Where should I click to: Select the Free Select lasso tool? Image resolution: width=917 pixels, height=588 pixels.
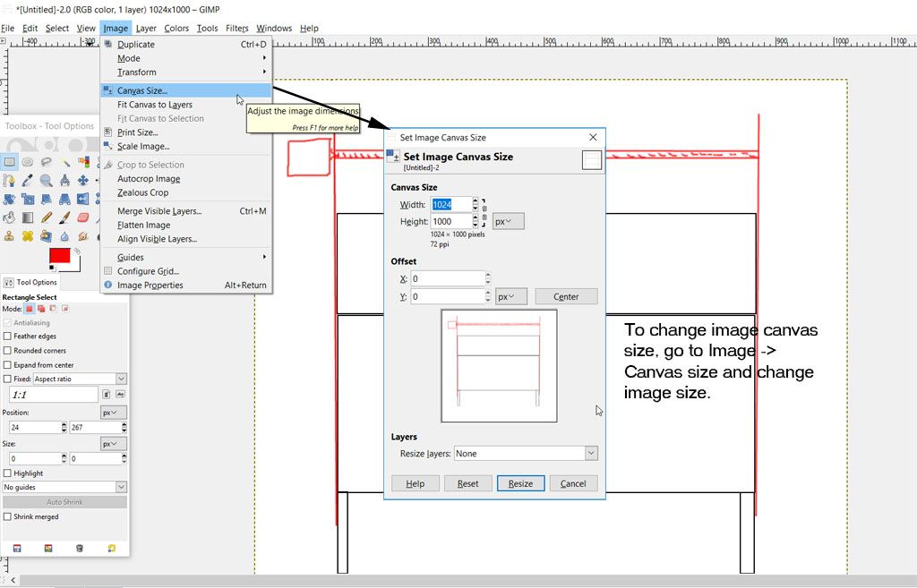pos(47,162)
